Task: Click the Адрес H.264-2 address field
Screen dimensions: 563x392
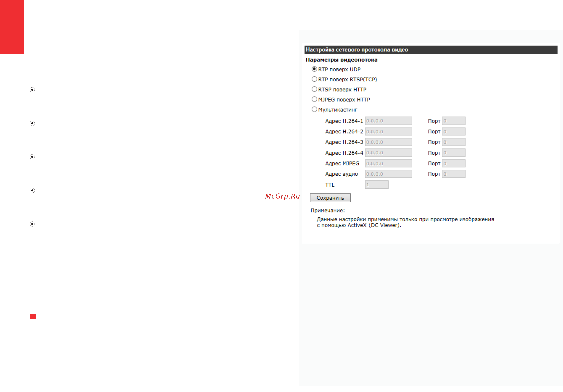Action: tap(388, 132)
